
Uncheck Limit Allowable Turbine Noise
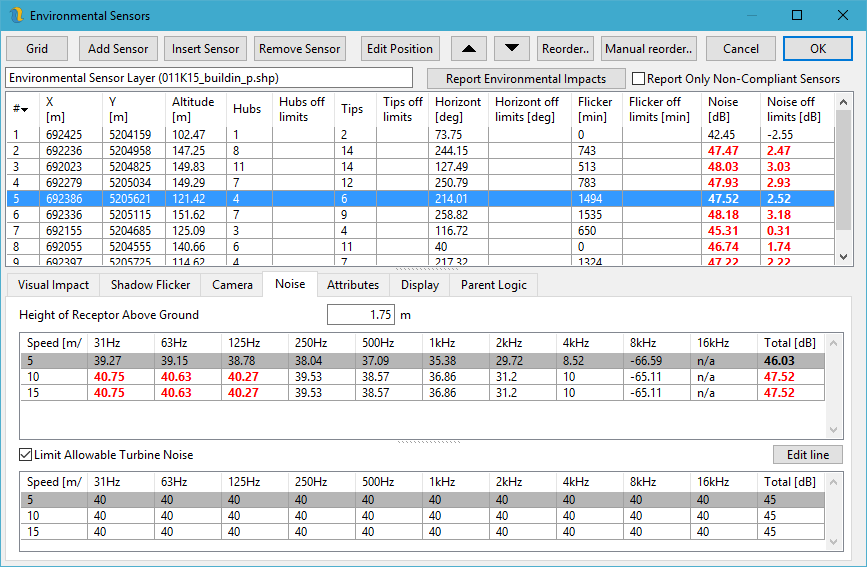click(x=26, y=455)
